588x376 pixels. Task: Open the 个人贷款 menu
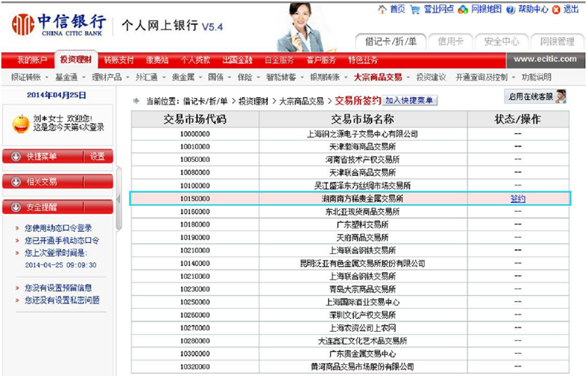pos(195,60)
